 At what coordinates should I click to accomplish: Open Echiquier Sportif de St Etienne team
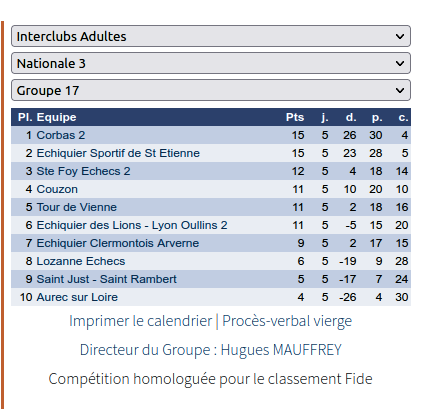(118, 153)
